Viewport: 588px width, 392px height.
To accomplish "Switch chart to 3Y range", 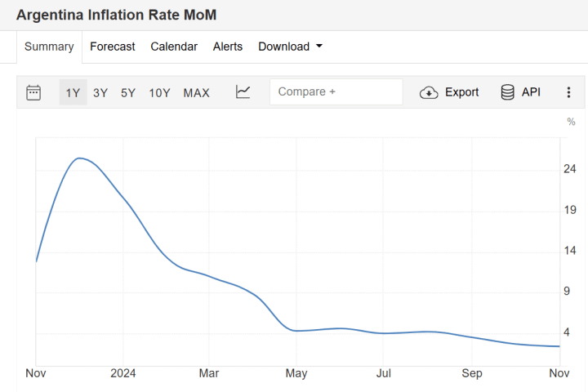I will point(100,92).
